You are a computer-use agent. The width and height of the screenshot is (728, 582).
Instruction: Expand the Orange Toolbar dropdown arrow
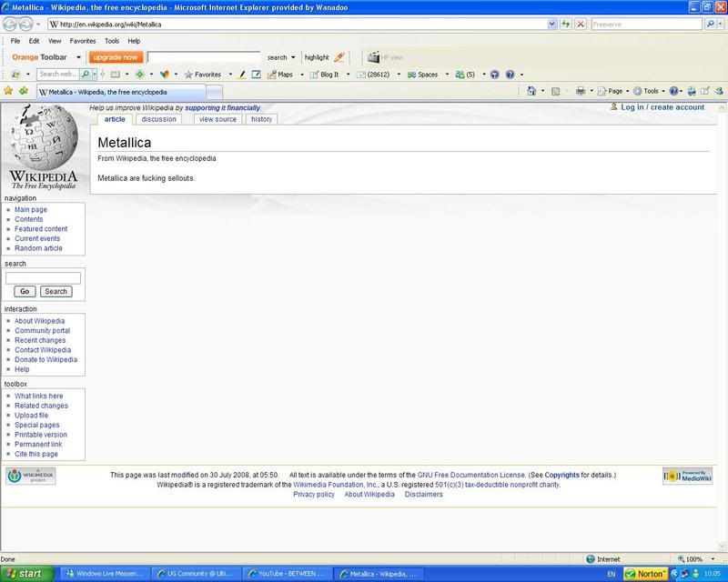78,57
